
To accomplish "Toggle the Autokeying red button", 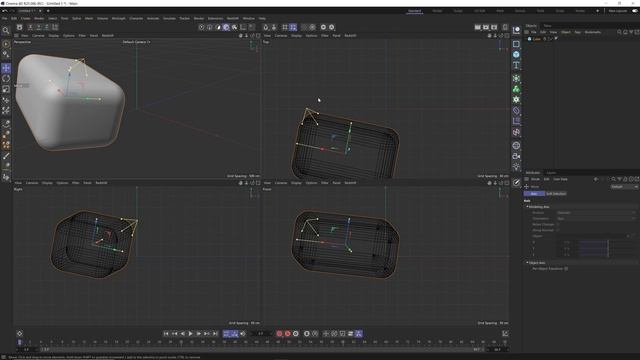I will tap(288, 333).
